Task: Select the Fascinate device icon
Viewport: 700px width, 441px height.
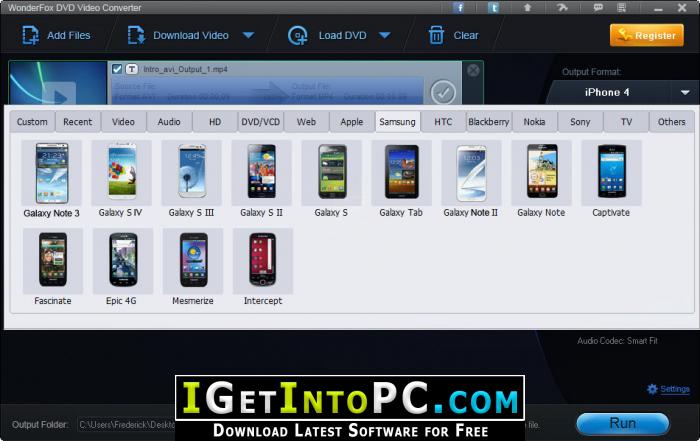Action: click(x=53, y=261)
